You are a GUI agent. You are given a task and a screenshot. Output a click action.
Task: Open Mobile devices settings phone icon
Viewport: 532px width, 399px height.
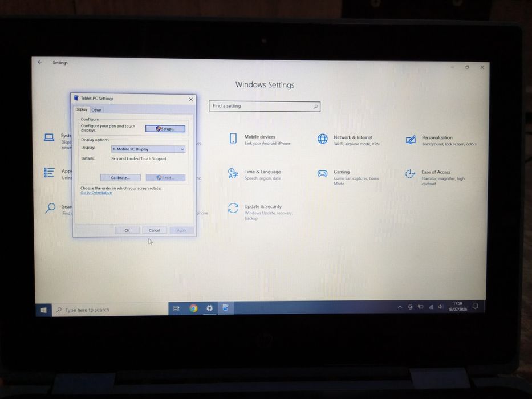click(233, 139)
